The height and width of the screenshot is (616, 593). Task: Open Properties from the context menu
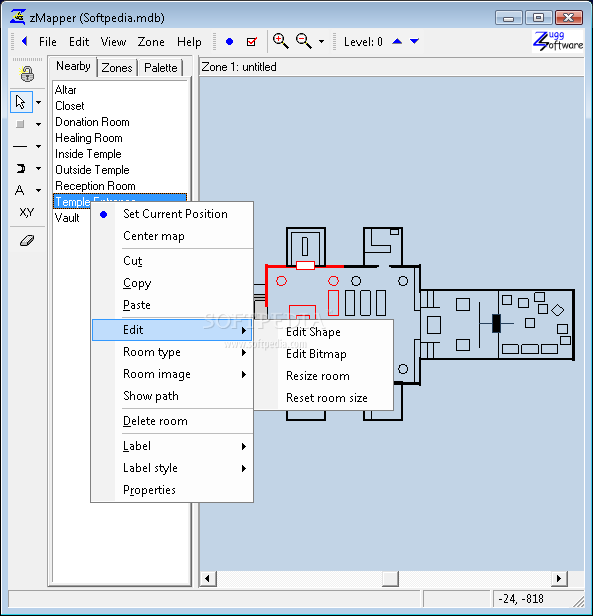[x=172, y=490]
